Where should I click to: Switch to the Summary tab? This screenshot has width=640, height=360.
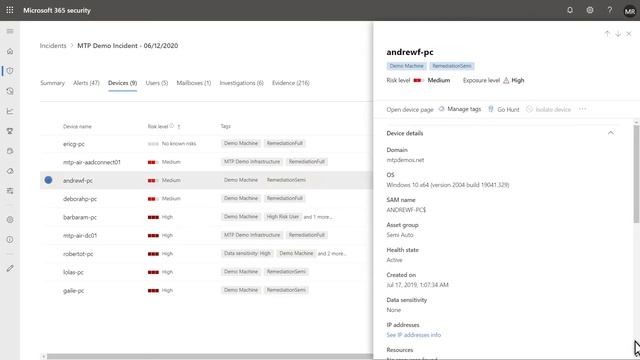pyautogui.click(x=52, y=83)
